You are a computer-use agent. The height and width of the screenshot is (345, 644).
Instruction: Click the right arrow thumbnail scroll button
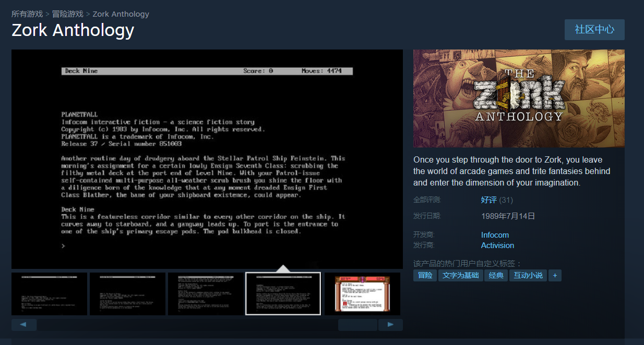[390, 325]
